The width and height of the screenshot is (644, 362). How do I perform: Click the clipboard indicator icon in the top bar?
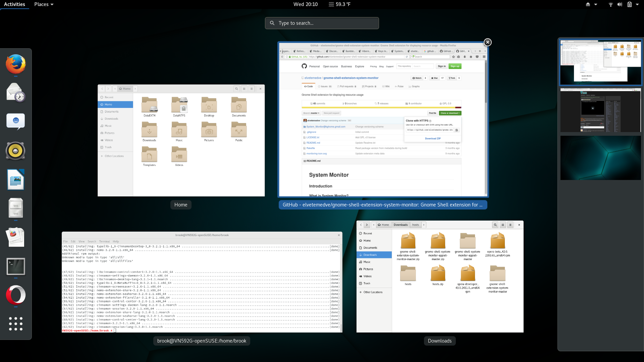(629, 4)
